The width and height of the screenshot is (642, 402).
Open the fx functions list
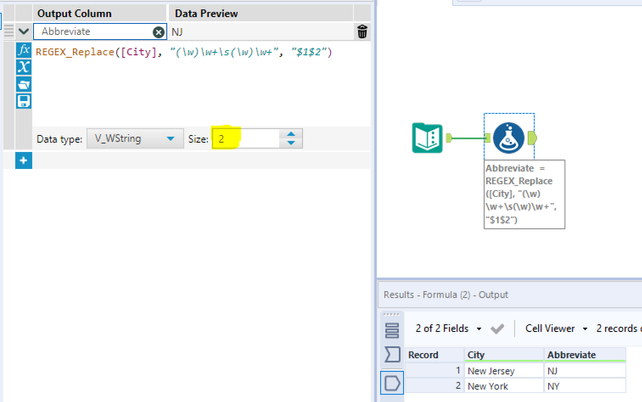tap(24, 50)
